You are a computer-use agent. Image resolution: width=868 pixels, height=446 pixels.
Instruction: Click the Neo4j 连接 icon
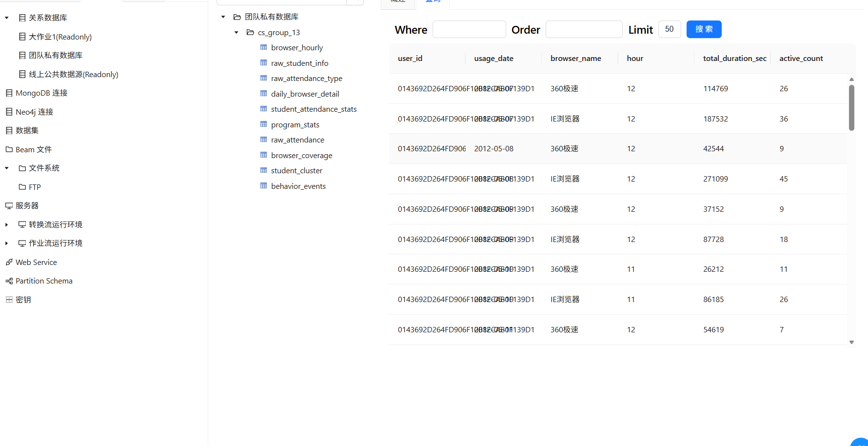pyautogui.click(x=9, y=112)
